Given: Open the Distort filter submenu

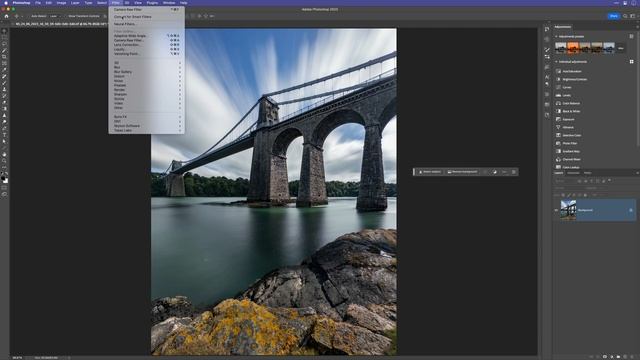Looking at the screenshot, I should [147, 76].
